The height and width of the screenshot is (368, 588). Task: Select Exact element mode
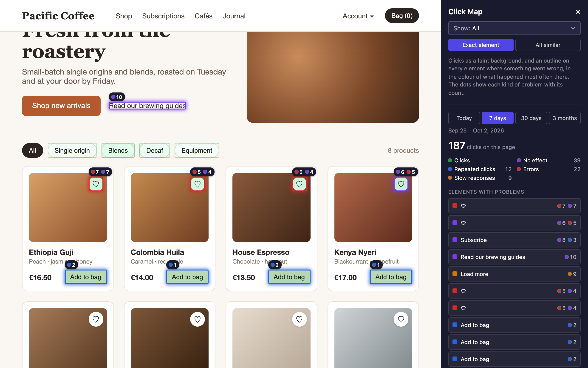(x=481, y=45)
